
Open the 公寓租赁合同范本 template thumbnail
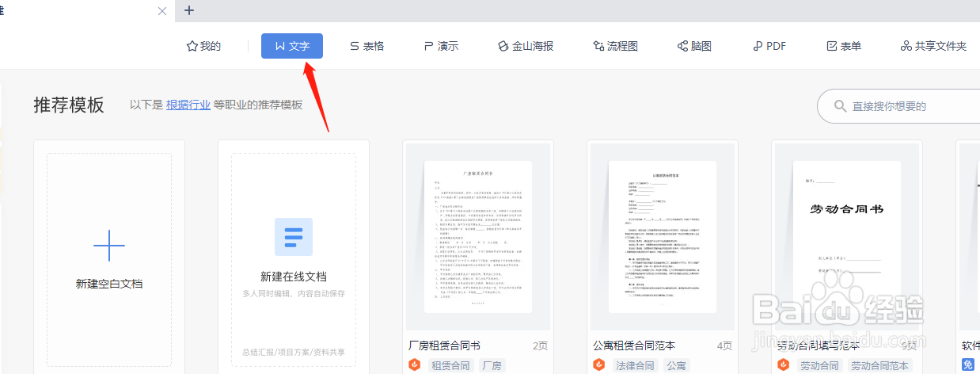point(663,238)
